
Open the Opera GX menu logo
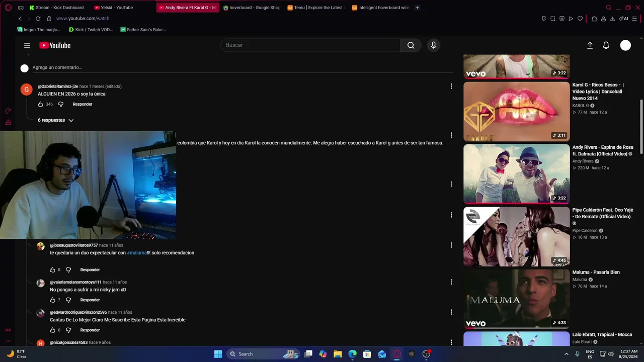tap(8, 8)
